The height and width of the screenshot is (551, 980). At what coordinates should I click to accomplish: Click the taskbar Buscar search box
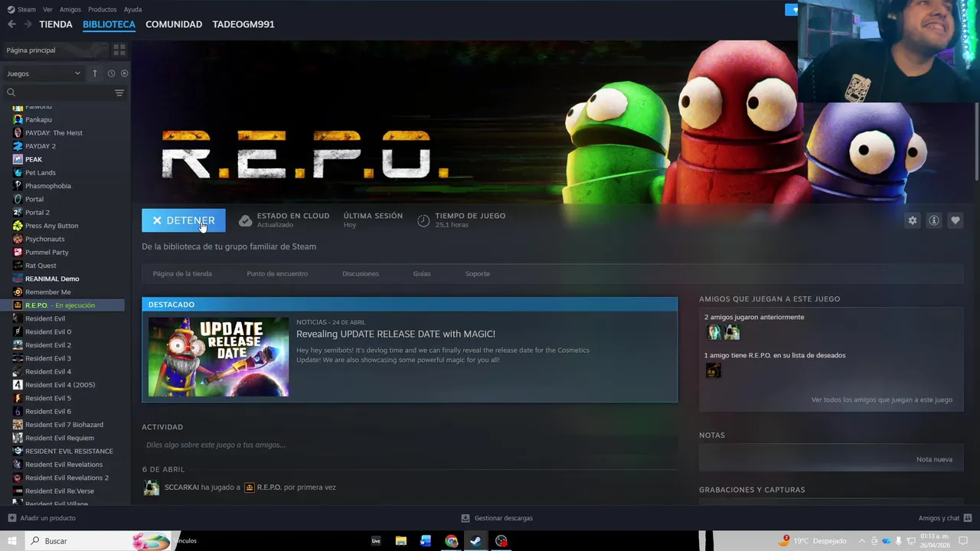100,541
